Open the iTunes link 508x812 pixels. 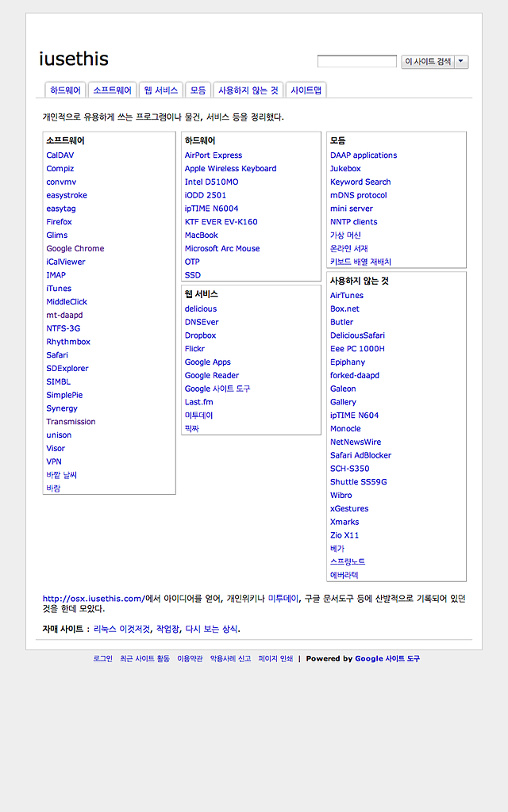[x=59, y=289]
